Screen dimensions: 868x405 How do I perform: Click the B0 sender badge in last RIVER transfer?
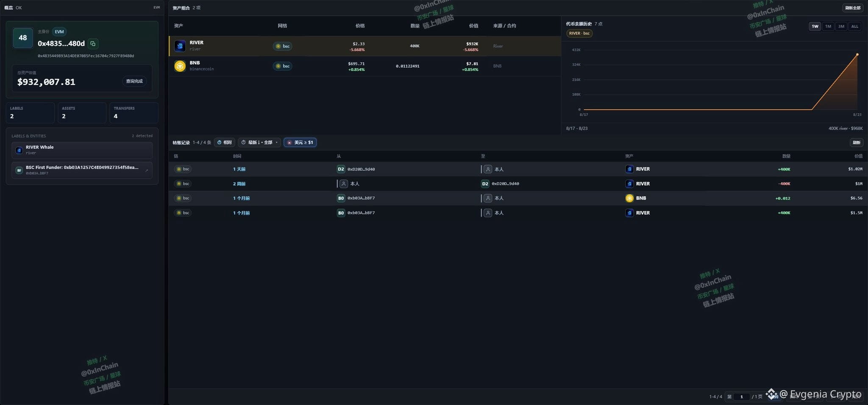pyautogui.click(x=341, y=213)
